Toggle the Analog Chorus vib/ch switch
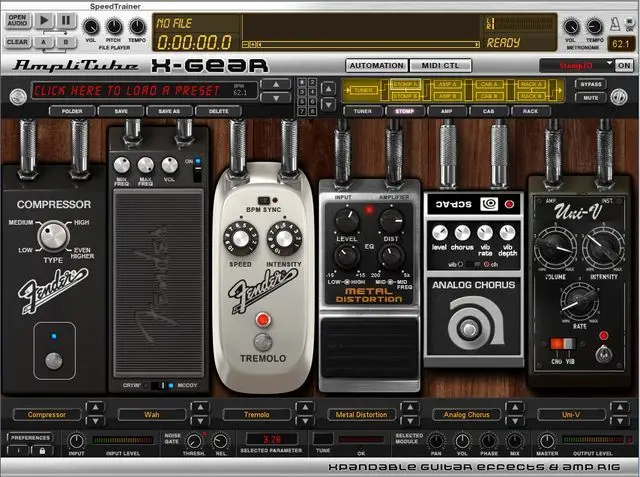 [x=473, y=264]
